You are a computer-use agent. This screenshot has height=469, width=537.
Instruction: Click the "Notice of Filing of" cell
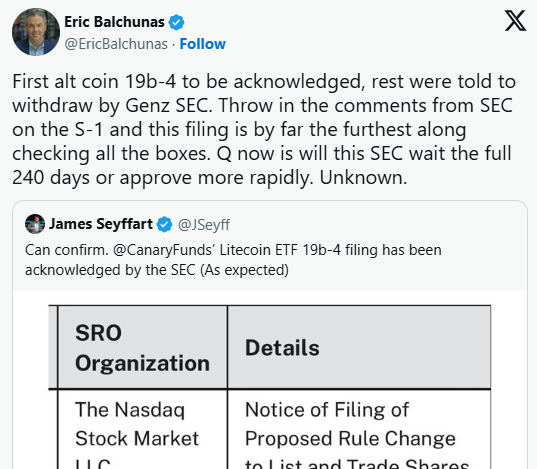click(327, 409)
